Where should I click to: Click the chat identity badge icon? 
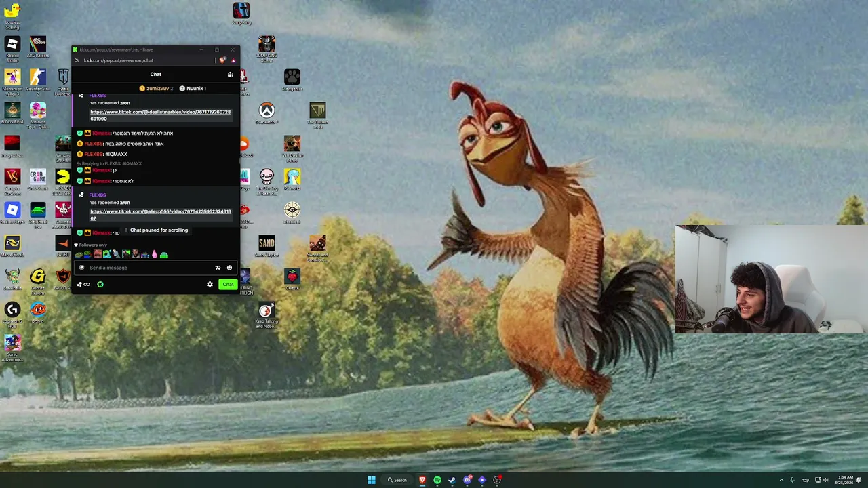point(81,268)
